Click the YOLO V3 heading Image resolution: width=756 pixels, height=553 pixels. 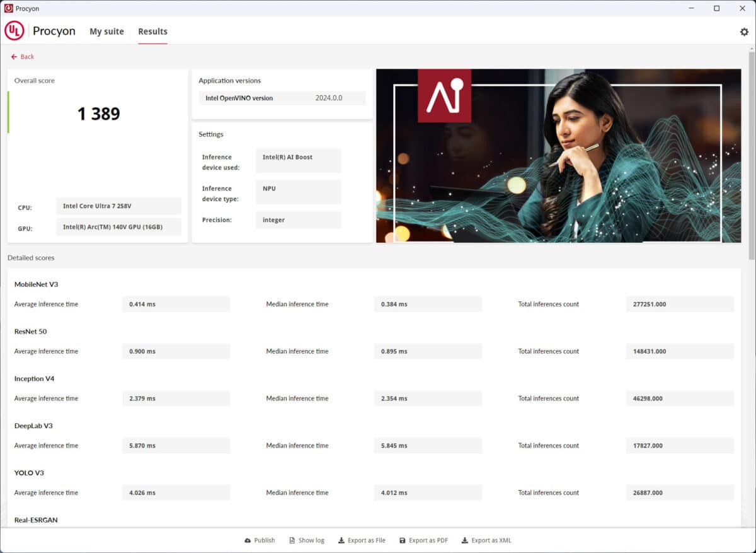coord(29,473)
